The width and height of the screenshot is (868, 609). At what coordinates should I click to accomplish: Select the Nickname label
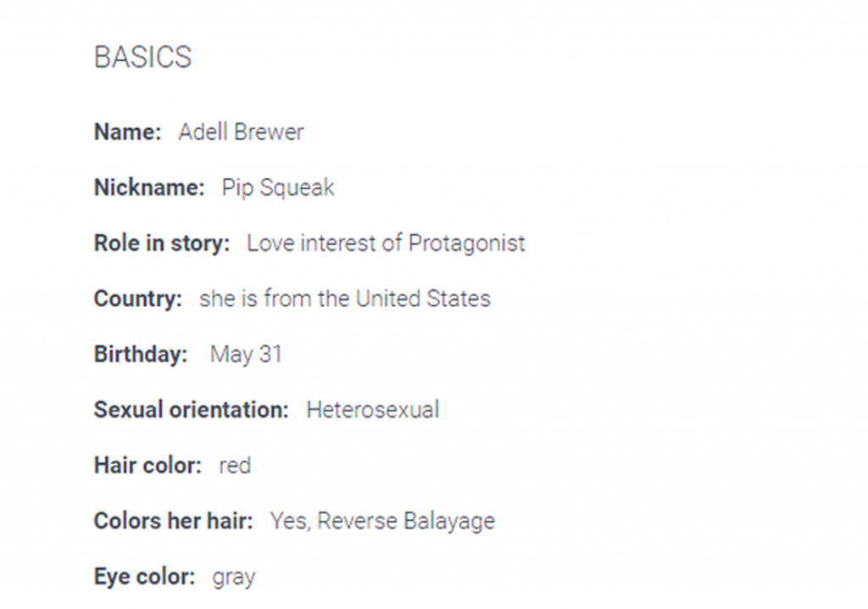click(x=149, y=187)
